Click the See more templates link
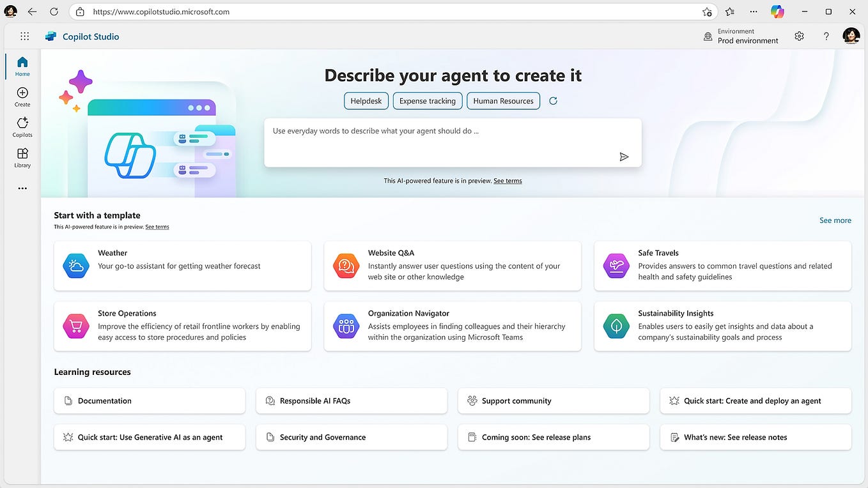868x488 pixels. pos(835,220)
